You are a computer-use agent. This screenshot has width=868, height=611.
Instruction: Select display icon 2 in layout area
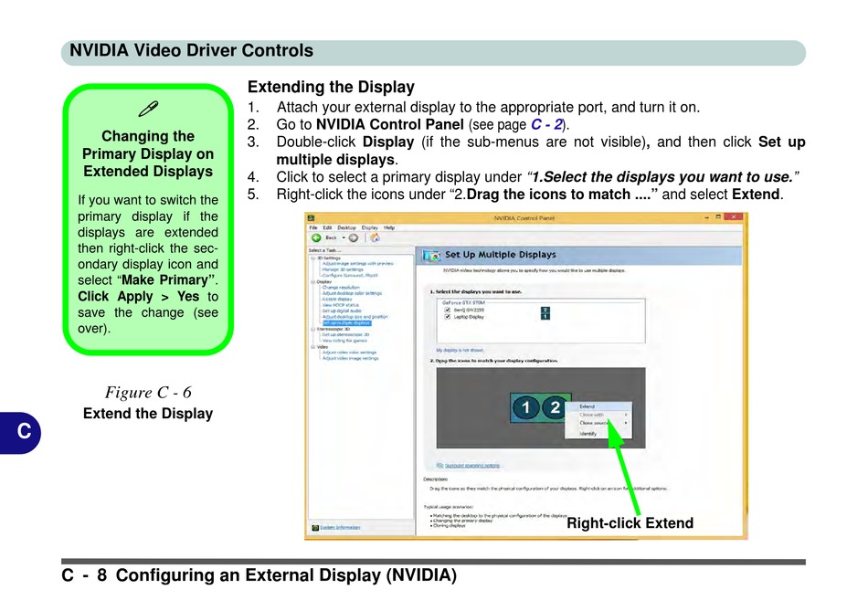(x=555, y=408)
